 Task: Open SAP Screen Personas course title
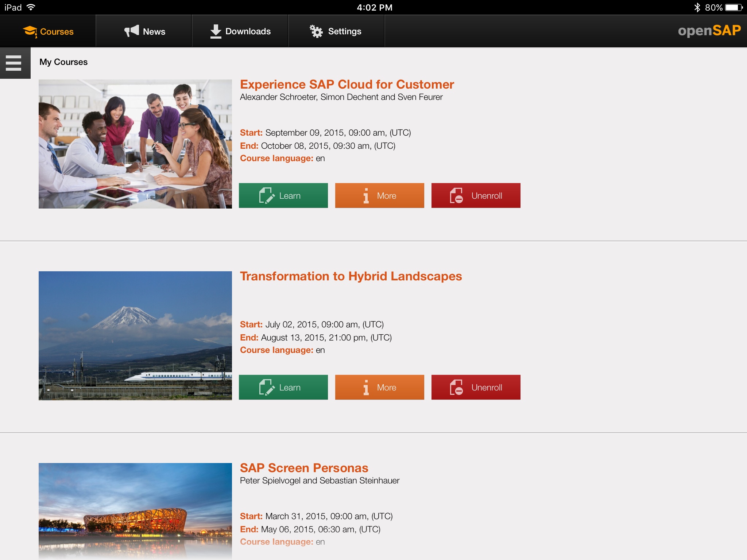(304, 468)
